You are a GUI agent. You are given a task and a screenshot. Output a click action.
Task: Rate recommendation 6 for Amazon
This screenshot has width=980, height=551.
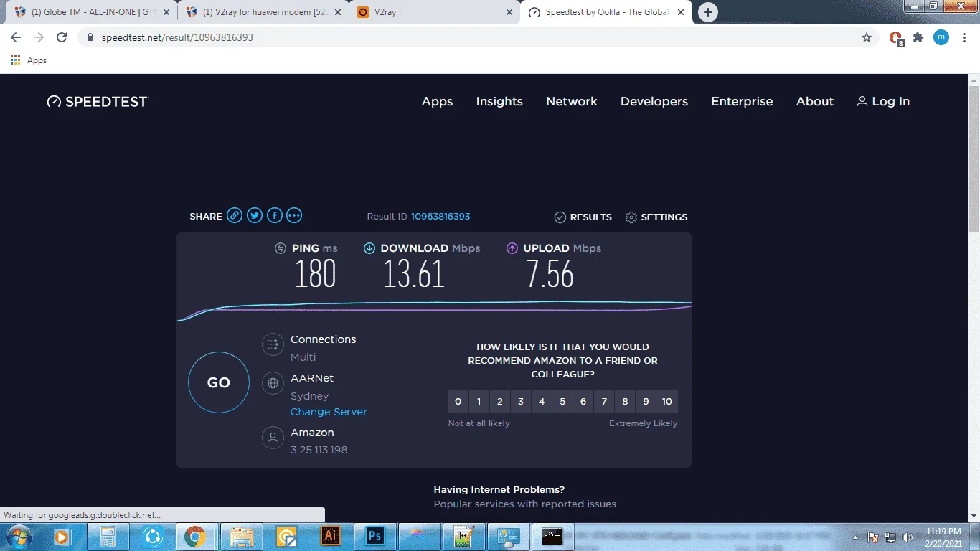583,402
